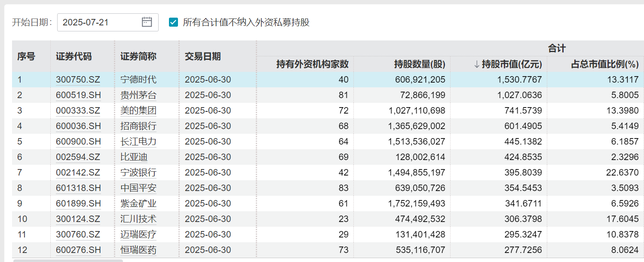Open stock code 600900.SH link
Screen dimensions: 644x262
[x=78, y=142]
